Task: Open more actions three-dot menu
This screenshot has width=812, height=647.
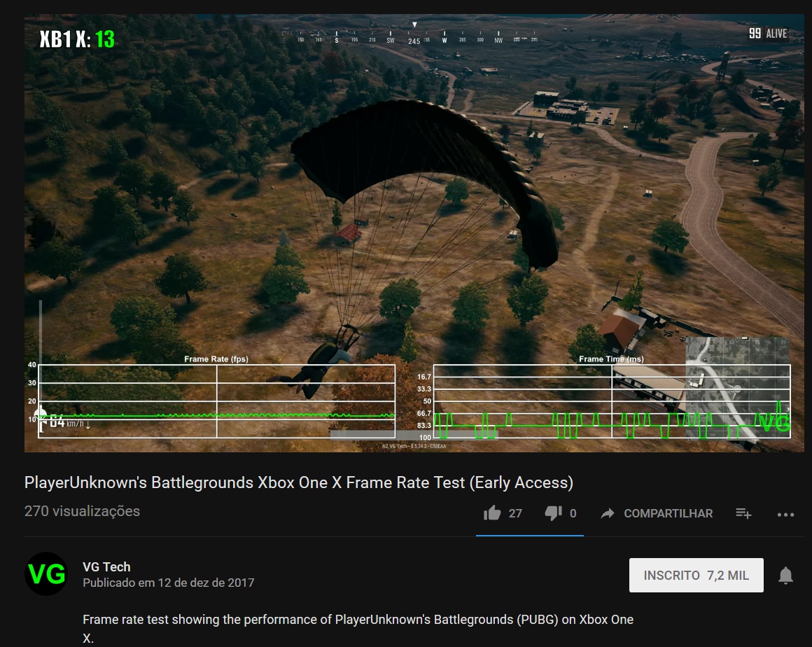Action: click(x=785, y=515)
